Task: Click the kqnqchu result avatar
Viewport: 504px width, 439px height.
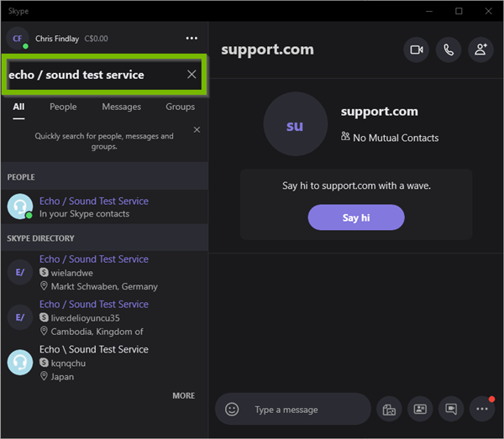Action: [20, 363]
